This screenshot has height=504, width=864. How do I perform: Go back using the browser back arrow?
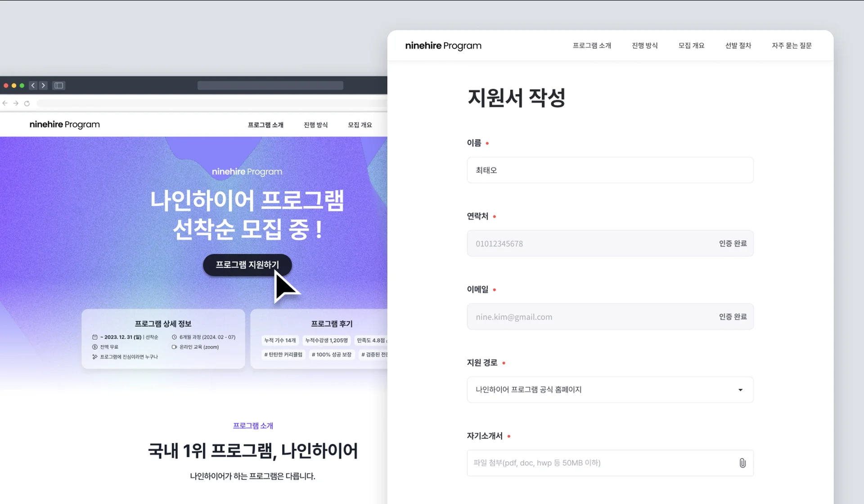click(x=5, y=103)
